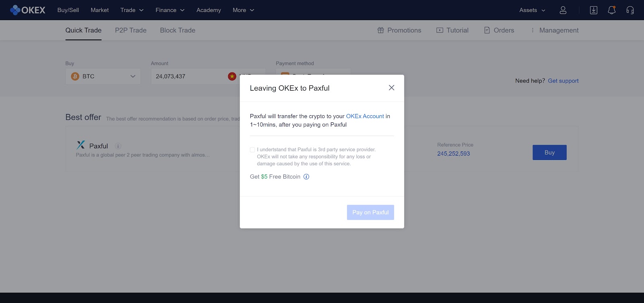
Task: Open the Management link
Action: click(x=559, y=30)
